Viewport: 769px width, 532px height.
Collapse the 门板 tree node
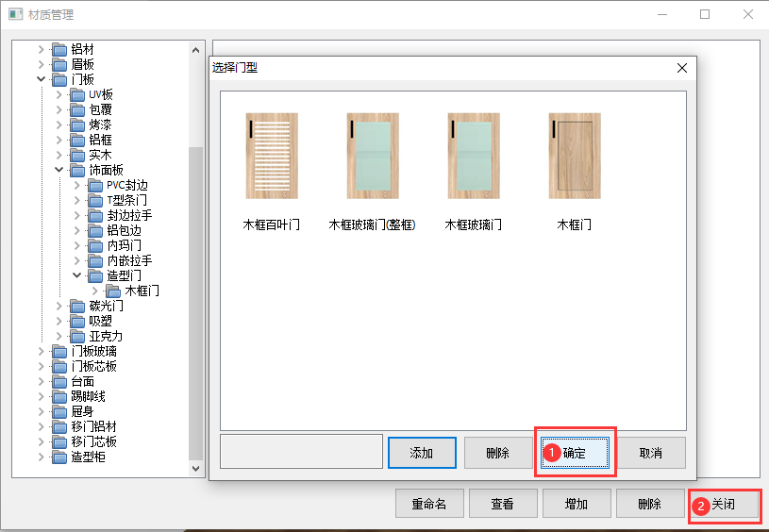coord(42,79)
